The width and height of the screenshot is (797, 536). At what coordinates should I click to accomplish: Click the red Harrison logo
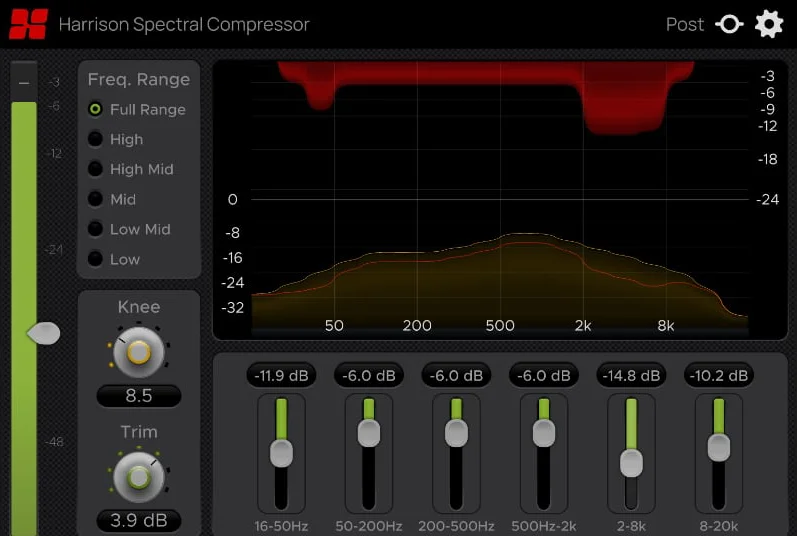pyautogui.click(x=28, y=24)
